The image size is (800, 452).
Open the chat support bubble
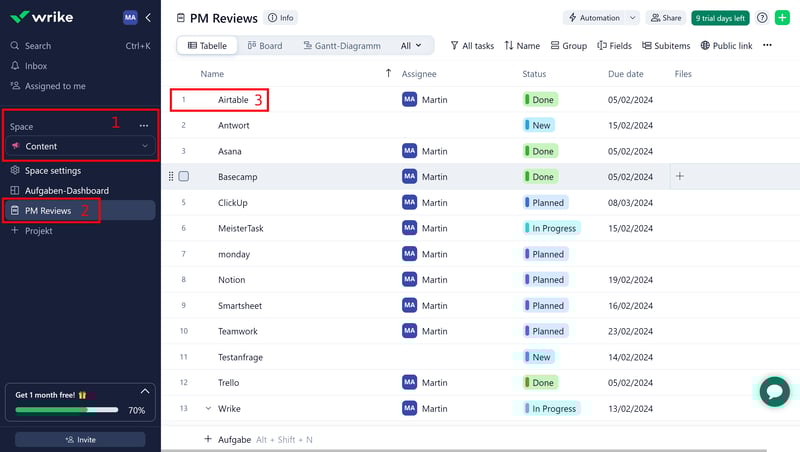click(774, 391)
